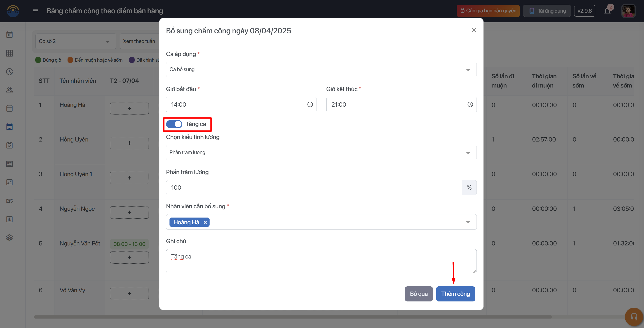
Task: Click the Ghi chú text area
Action: (321, 261)
